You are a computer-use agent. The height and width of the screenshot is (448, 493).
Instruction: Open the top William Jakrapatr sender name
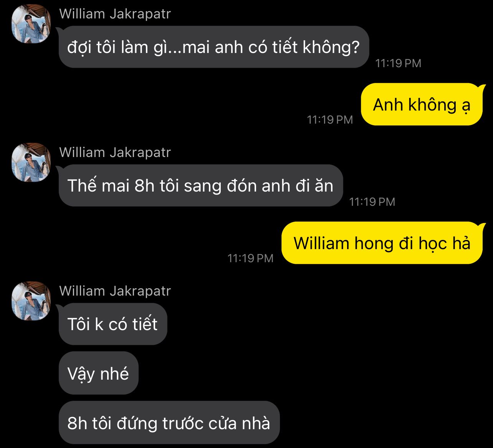[x=115, y=14]
